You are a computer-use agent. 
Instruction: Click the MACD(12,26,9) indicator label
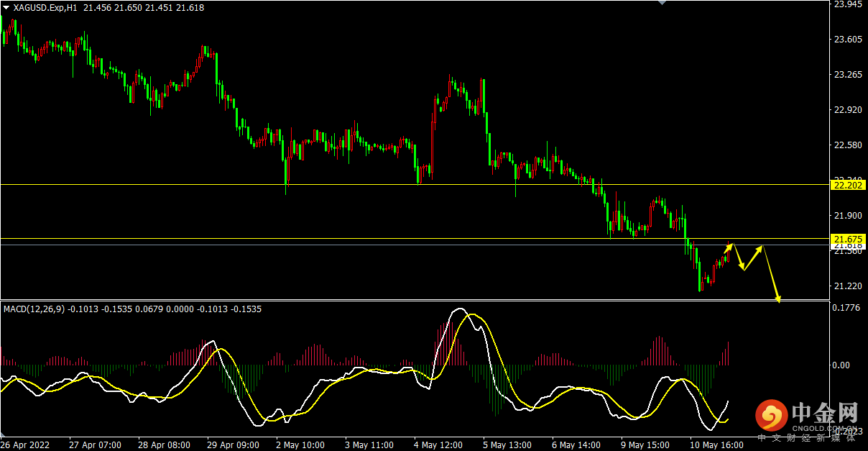[x=34, y=309]
